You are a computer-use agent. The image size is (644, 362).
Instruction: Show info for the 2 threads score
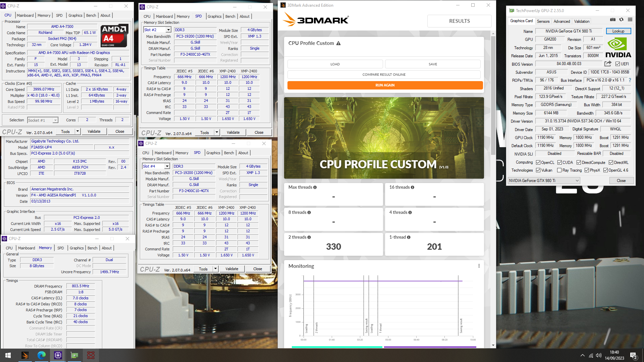[x=309, y=237]
